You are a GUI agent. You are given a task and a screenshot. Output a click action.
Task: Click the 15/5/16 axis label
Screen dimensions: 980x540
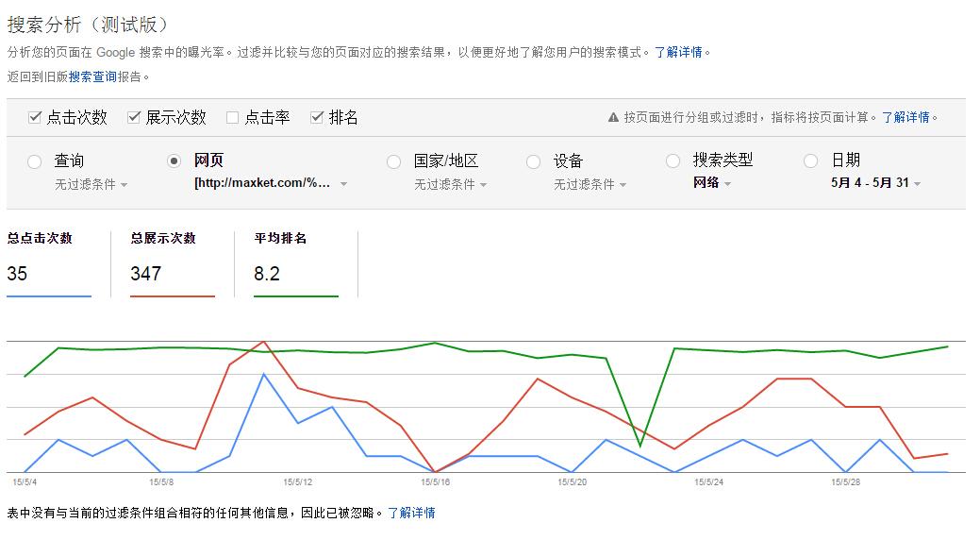click(x=435, y=482)
